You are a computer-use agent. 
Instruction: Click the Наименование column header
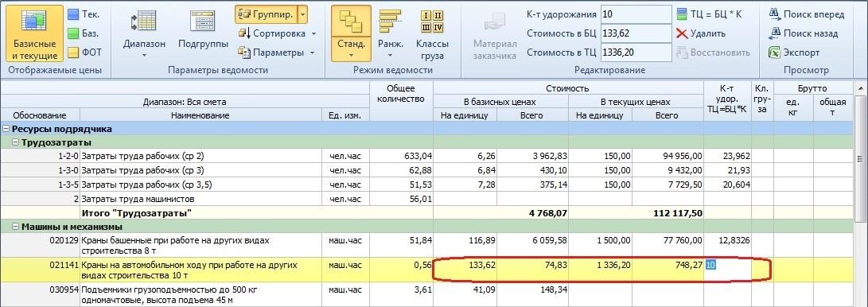click(x=200, y=115)
